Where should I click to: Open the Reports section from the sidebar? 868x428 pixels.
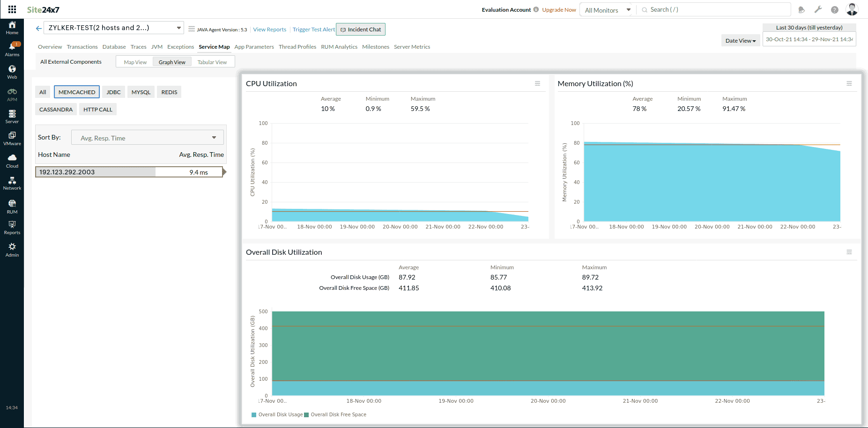(x=12, y=227)
